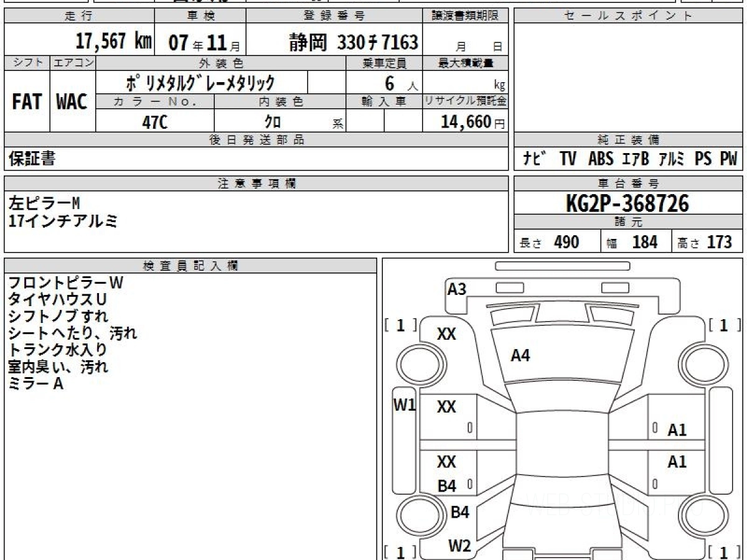Viewport: 747px width, 560px height.
Task: Click the color number 47C
Action: tap(154, 122)
